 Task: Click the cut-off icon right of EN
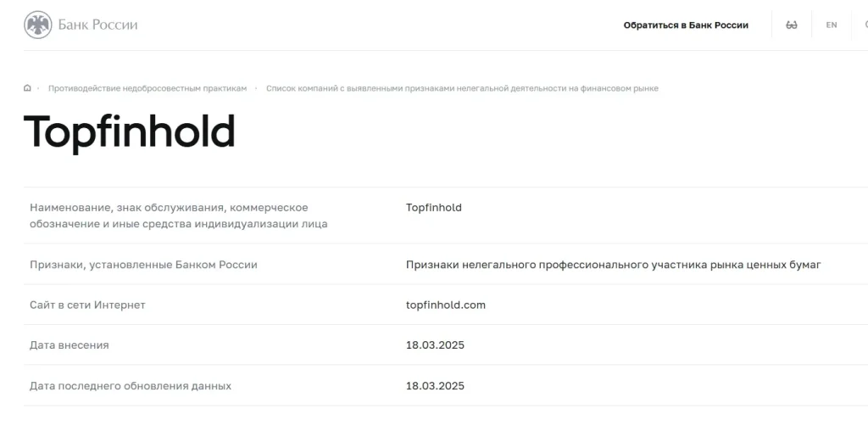[x=864, y=25]
